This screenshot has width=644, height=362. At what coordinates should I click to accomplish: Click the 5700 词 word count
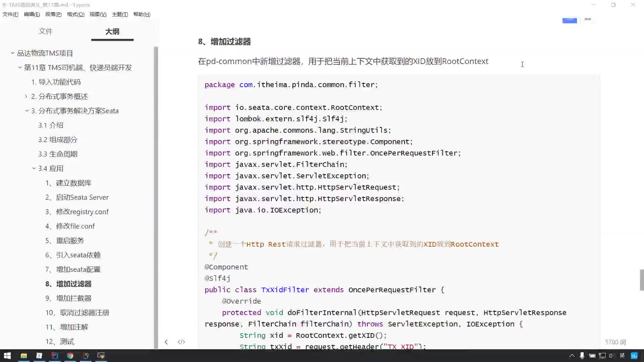[x=615, y=342]
